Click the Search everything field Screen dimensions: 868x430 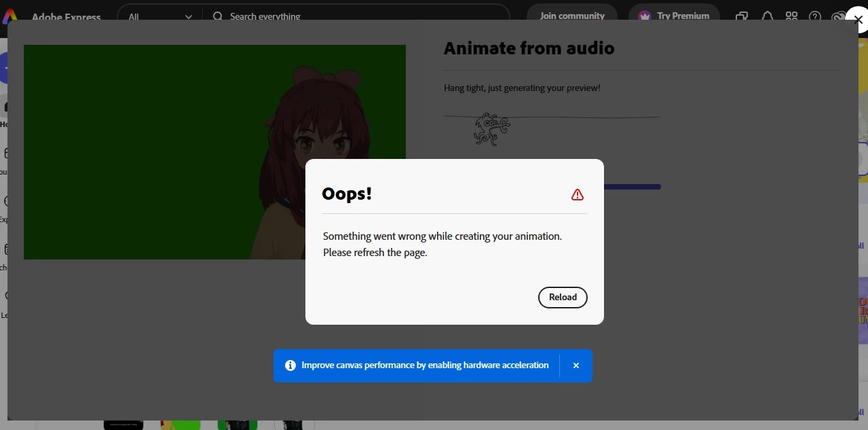pos(356,16)
